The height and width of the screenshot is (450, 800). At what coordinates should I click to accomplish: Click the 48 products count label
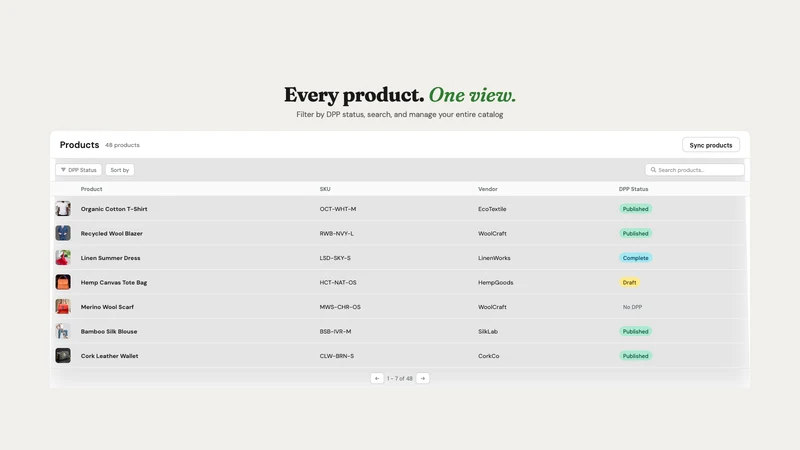click(122, 145)
